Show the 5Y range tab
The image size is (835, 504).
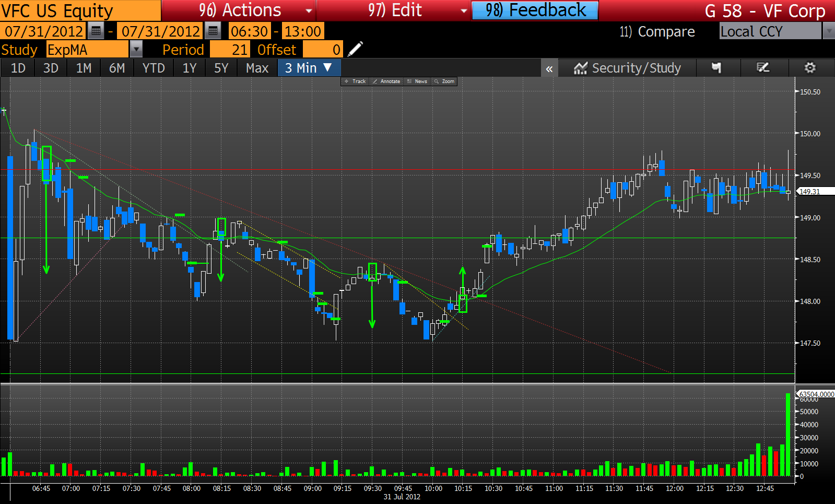click(221, 68)
